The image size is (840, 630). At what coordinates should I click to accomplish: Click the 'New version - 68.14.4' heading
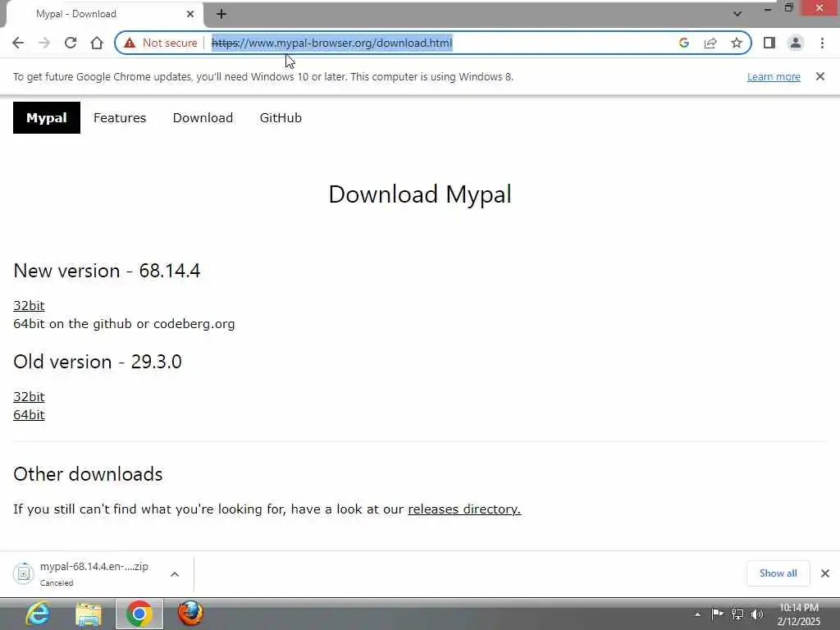[x=107, y=271]
